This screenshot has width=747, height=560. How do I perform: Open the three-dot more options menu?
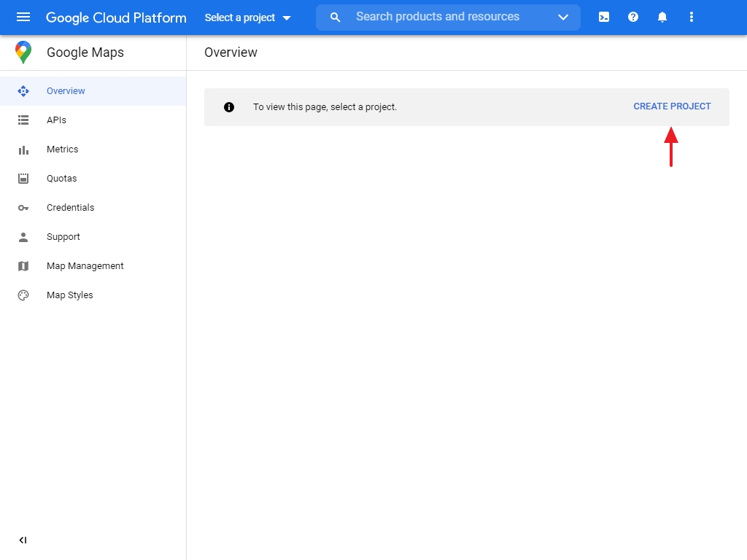(x=692, y=17)
